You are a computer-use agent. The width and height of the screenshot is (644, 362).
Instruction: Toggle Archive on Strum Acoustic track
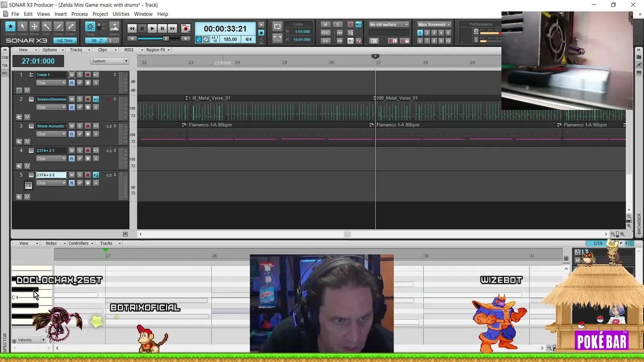pyautogui.click(x=96, y=134)
